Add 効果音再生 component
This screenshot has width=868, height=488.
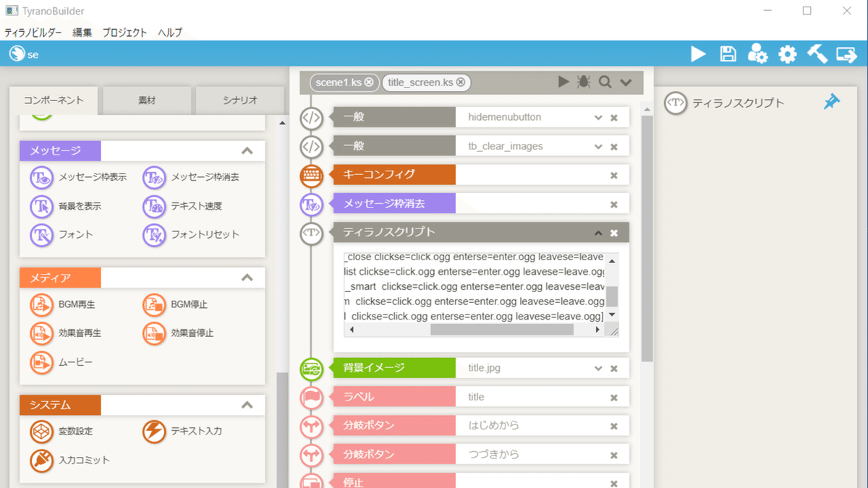tap(66, 333)
